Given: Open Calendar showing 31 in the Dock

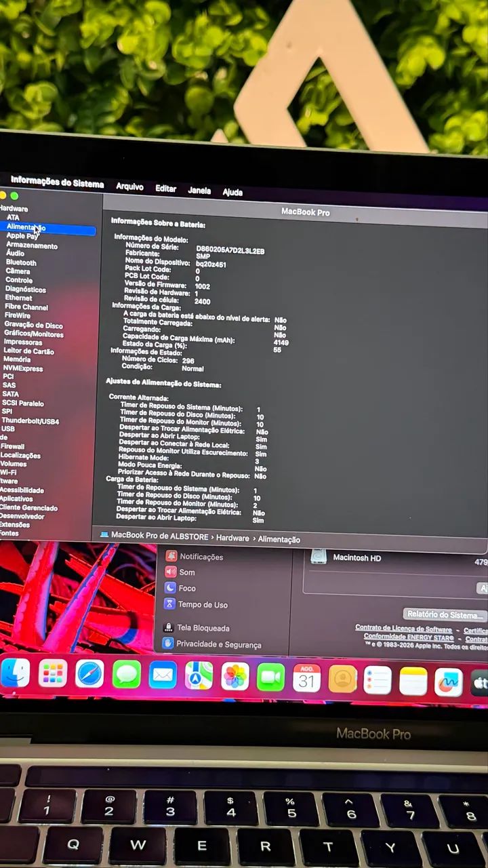Looking at the screenshot, I should [307, 678].
